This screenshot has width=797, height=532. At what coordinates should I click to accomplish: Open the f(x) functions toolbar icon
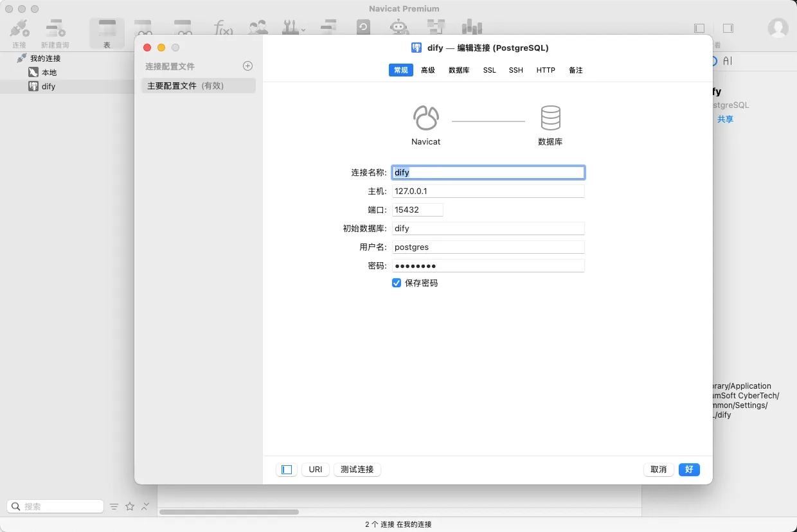[x=223, y=28]
